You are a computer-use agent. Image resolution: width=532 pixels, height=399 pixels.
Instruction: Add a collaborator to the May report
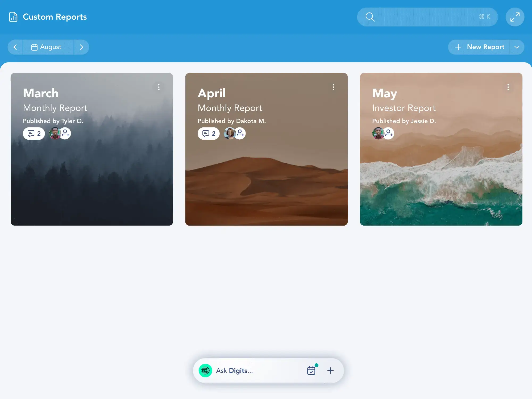tap(389, 134)
